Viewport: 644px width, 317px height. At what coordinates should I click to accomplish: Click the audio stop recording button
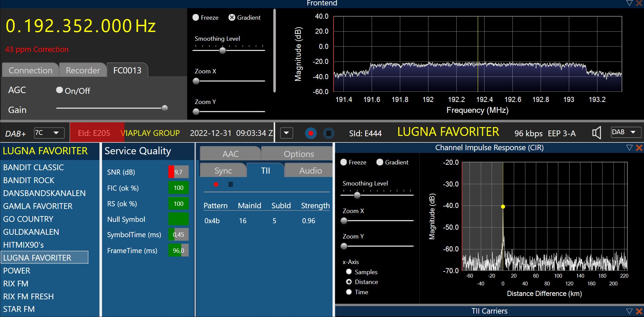tap(328, 133)
